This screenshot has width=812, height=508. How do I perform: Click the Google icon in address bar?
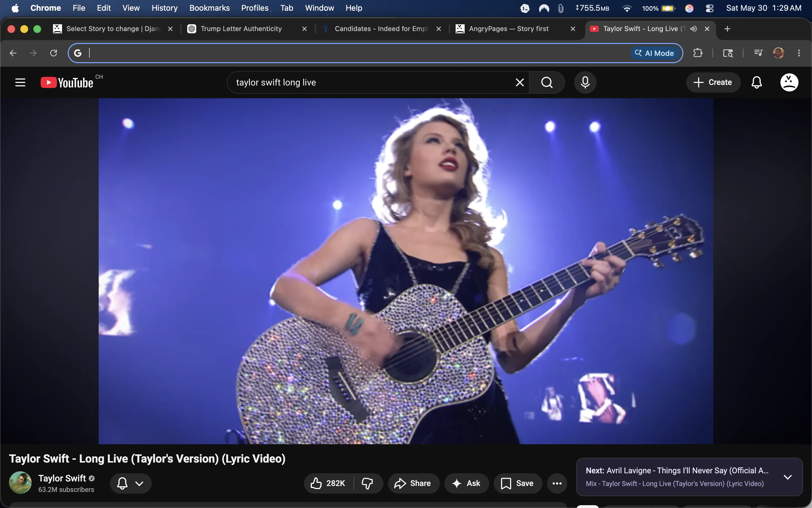point(78,53)
